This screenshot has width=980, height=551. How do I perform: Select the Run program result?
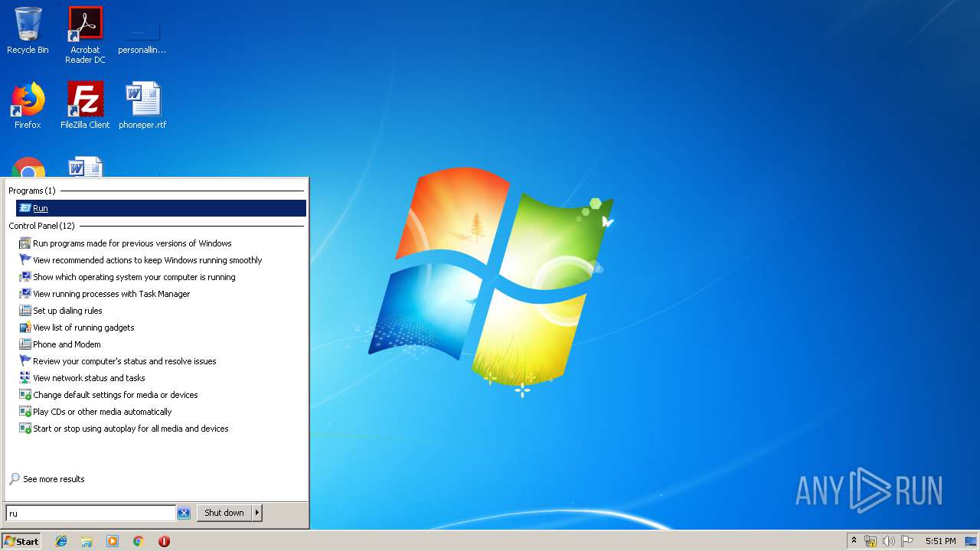pos(161,208)
